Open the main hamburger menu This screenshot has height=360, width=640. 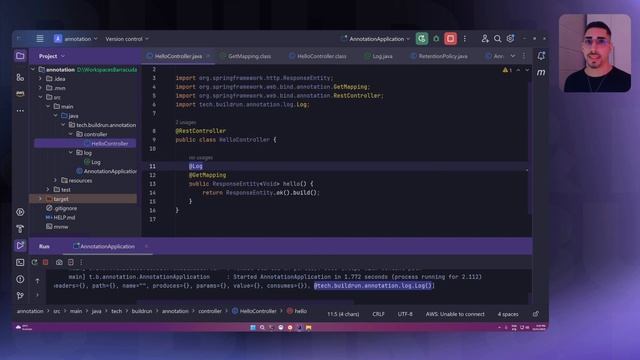point(40,39)
